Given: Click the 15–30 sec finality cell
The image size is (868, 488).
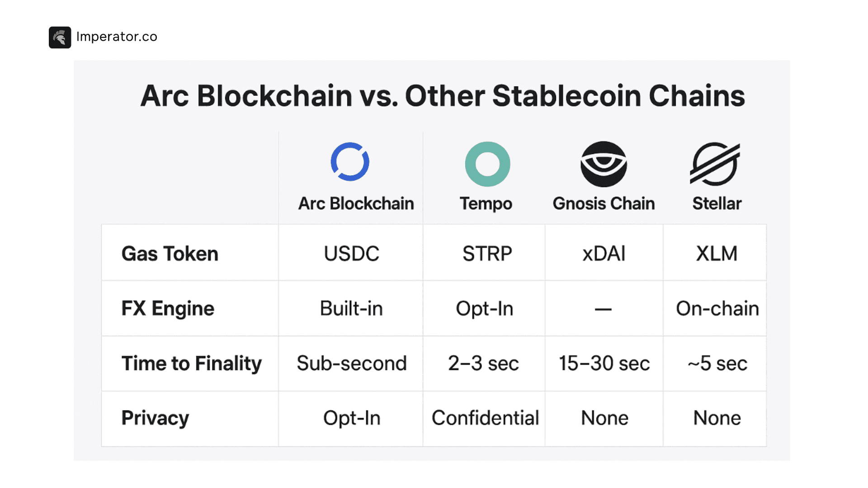Looking at the screenshot, I should coord(604,364).
